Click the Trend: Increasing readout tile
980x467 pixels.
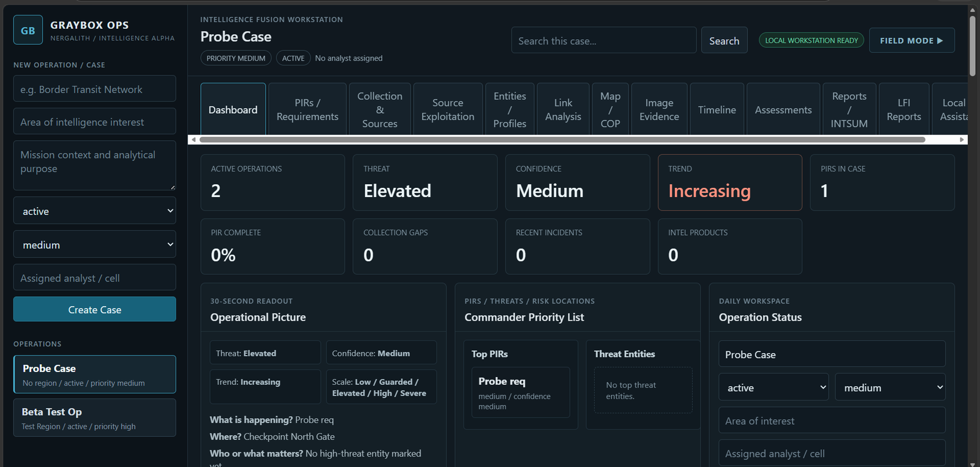[x=265, y=386]
